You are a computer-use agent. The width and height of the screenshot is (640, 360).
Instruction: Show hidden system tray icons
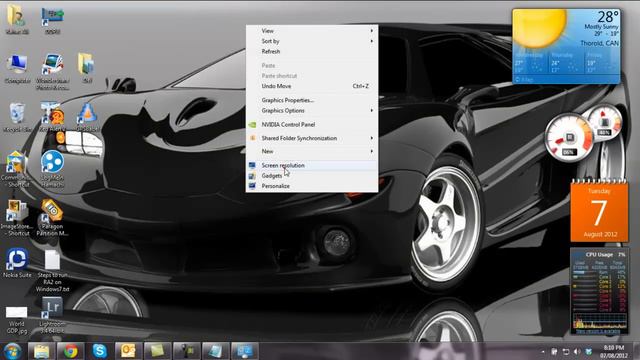click(543, 351)
